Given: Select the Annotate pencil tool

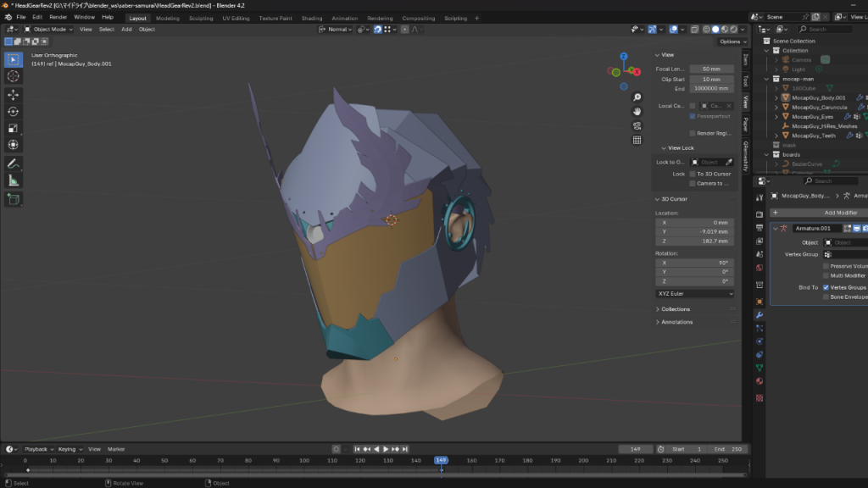Looking at the screenshot, I should tap(14, 164).
